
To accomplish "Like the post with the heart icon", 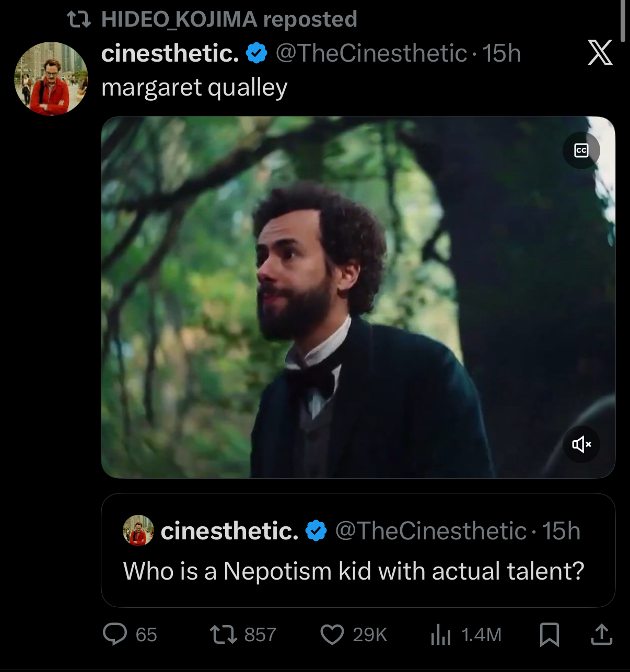I will click(332, 634).
